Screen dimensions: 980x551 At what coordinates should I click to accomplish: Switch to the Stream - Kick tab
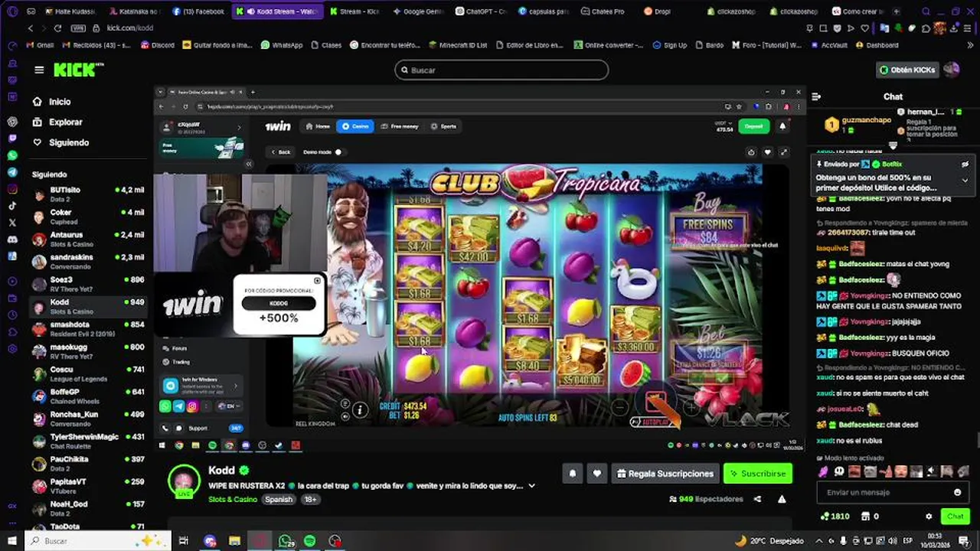coord(354,11)
